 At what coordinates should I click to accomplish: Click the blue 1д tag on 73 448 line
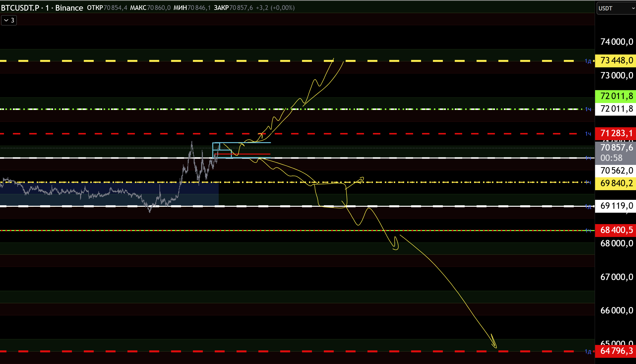pyautogui.click(x=588, y=61)
